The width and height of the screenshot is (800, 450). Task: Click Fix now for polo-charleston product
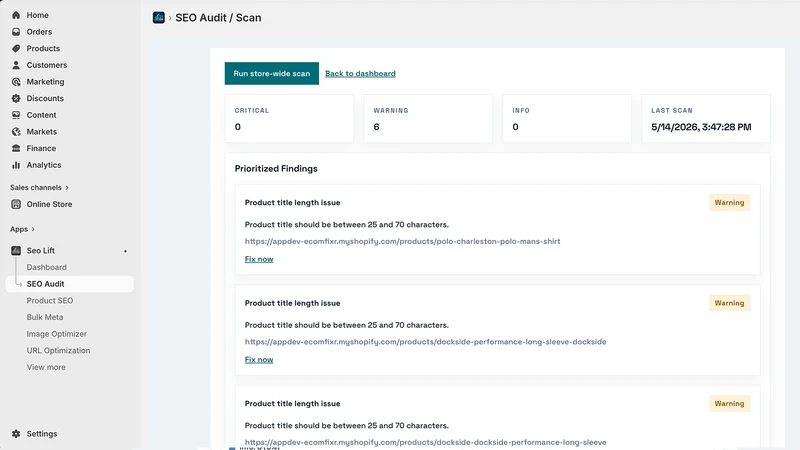(259, 259)
